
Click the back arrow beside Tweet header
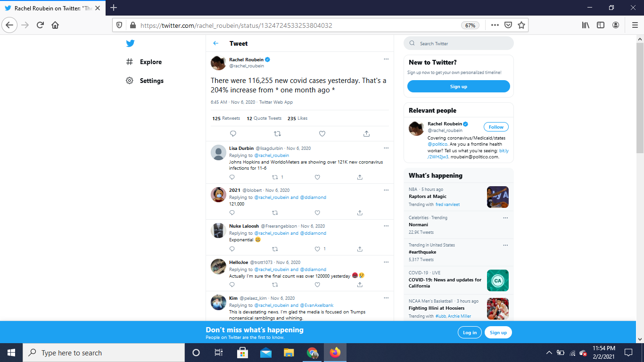coord(216,43)
